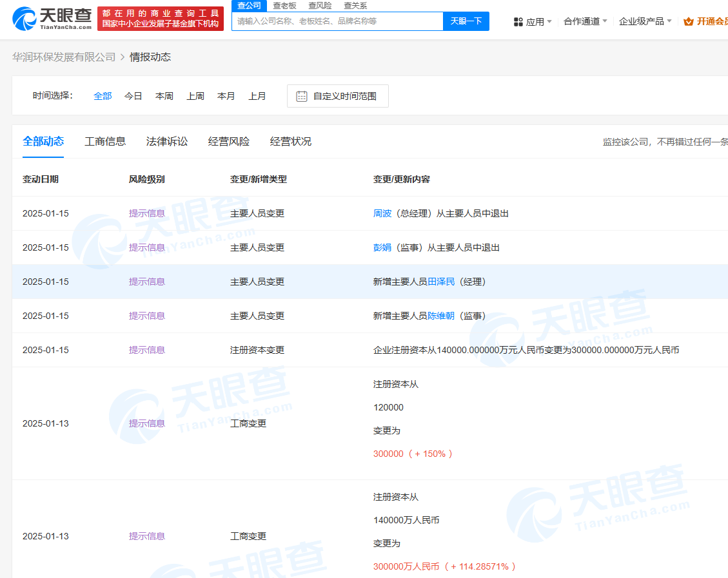The height and width of the screenshot is (578, 728).
Task: Open 自定义时间范围 date picker
Action: coord(337,96)
